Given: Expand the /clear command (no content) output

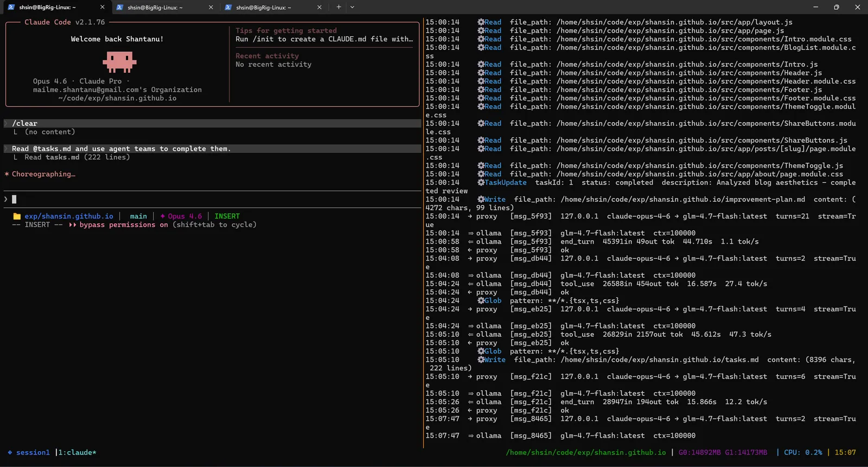Looking at the screenshot, I should pyautogui.click(x=49, y=132).
